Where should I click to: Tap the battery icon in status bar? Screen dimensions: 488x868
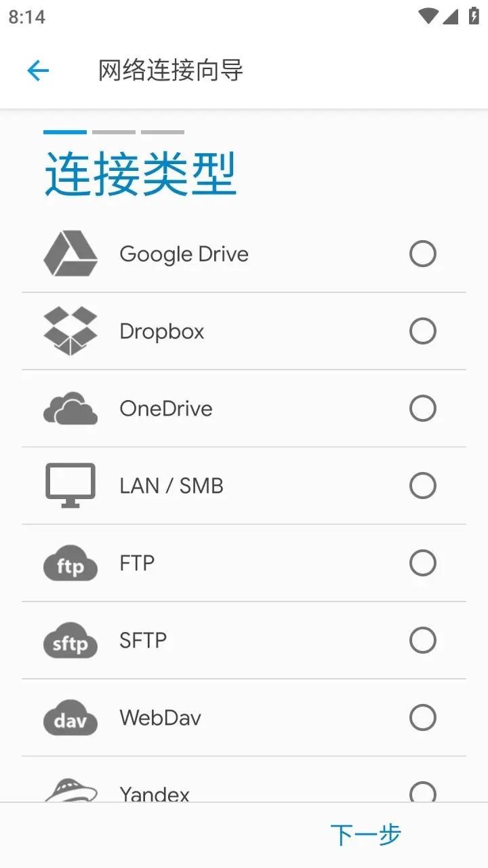474,16
